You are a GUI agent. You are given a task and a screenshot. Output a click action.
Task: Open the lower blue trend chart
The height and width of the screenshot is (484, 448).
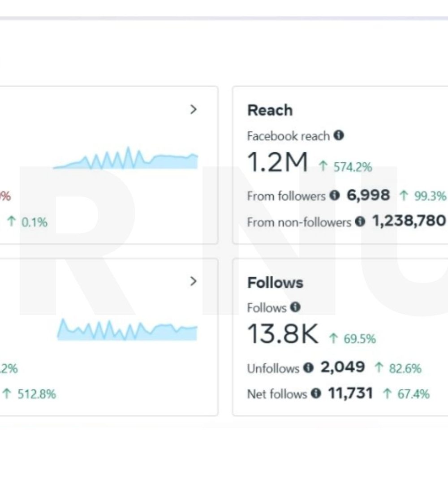point(127,330)
